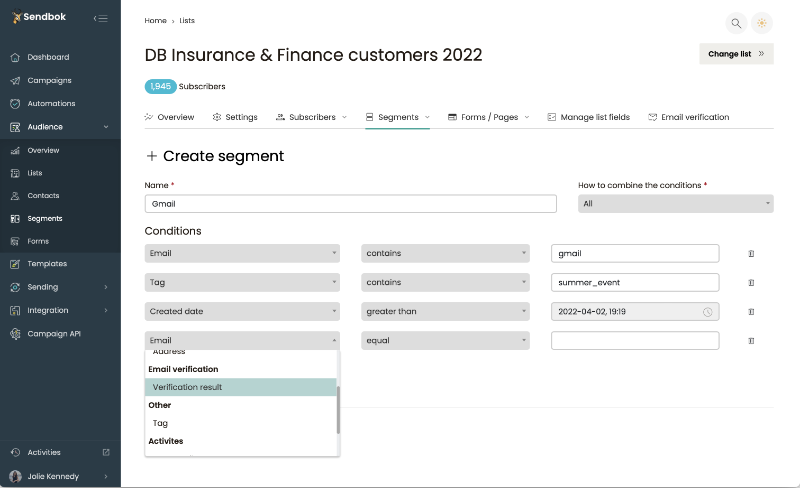800x488 pixels.
Task: Delete the summer_event Tag condition row
Action: [x=751, y=283]
